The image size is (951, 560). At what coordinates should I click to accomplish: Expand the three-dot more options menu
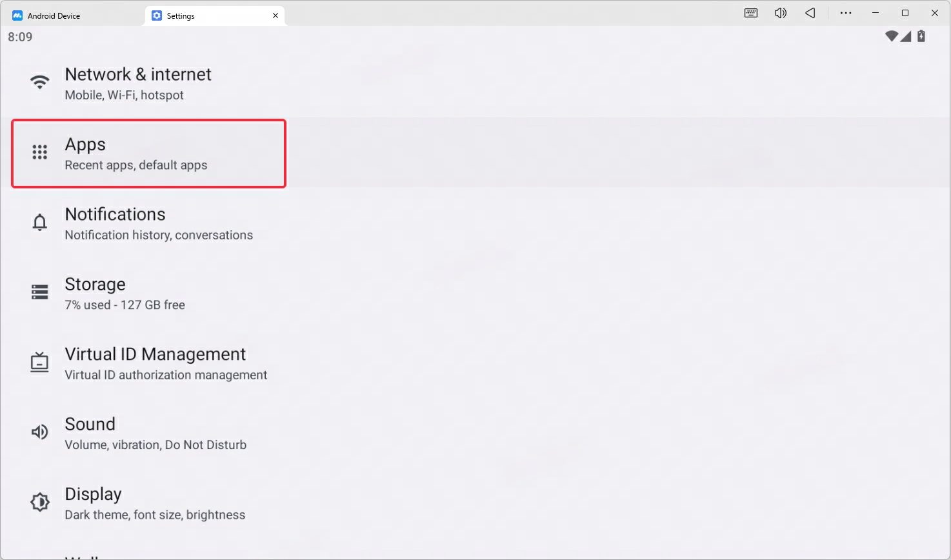[x=846, y=13]
